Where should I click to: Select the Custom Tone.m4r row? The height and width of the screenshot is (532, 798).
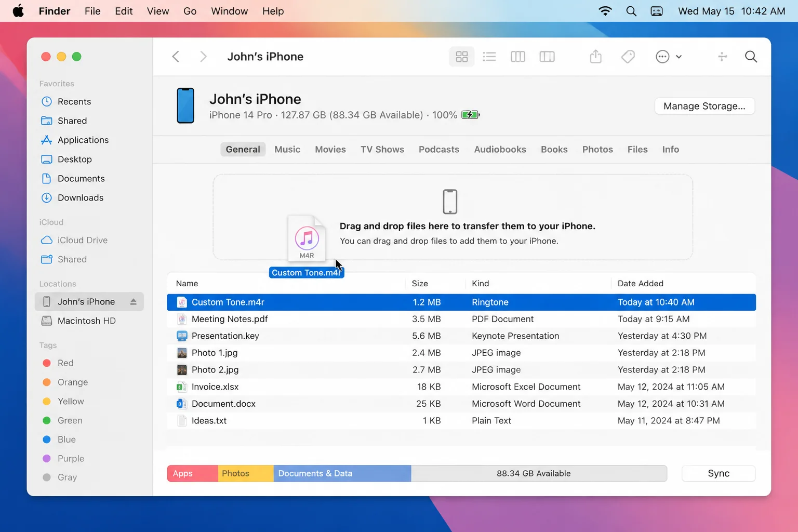[461, 302]
